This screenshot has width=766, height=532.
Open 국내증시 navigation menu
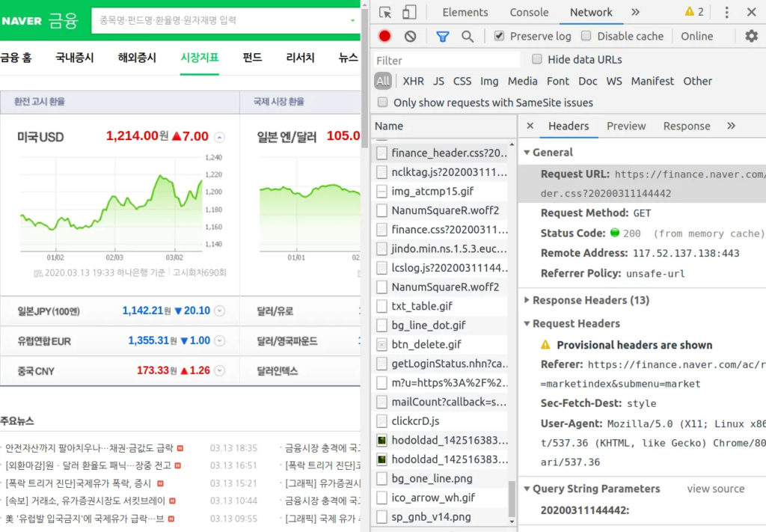click(75, 58)
